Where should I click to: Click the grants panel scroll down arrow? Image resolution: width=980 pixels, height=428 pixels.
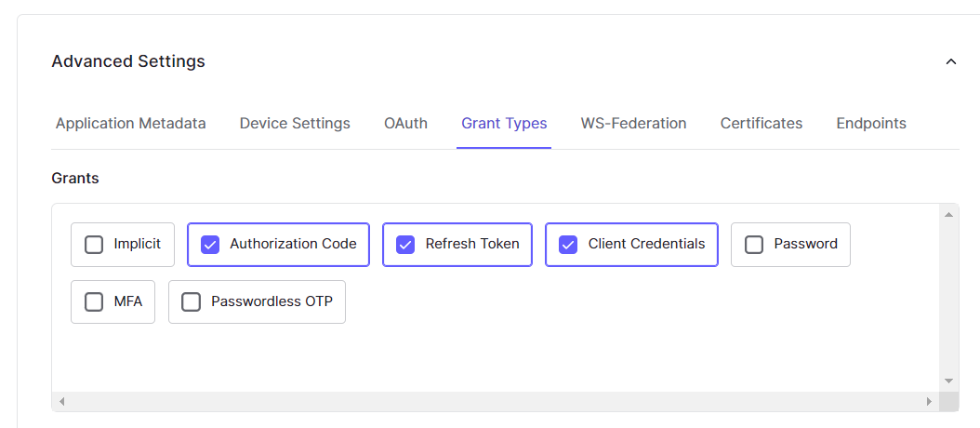[948, 381]
